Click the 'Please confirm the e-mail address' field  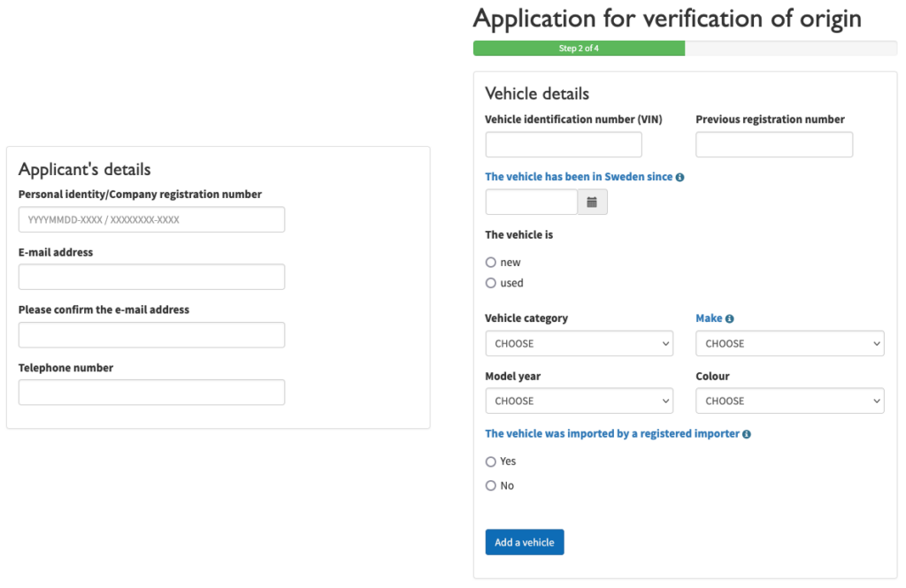(x=151, y=335)
